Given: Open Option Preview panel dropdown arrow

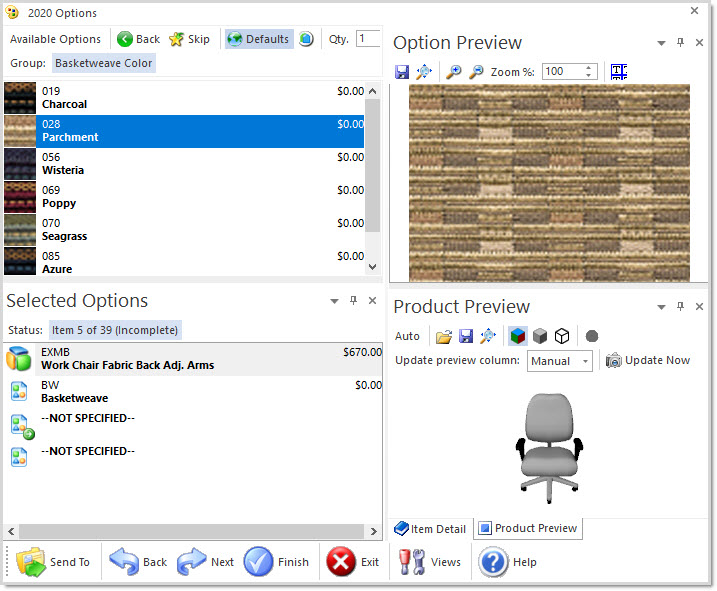Looking at the screenshot, I should point(661,43).
